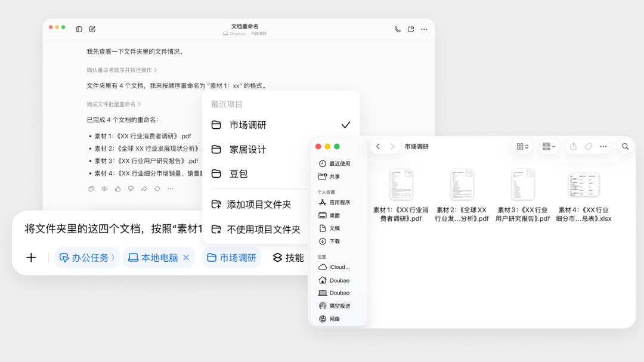The width and height of the screenshot is (644, 362).
Task: Click 素材 1:《XX 行业消费者调研》.pdf in chat list
Action: tap(143, 136)
